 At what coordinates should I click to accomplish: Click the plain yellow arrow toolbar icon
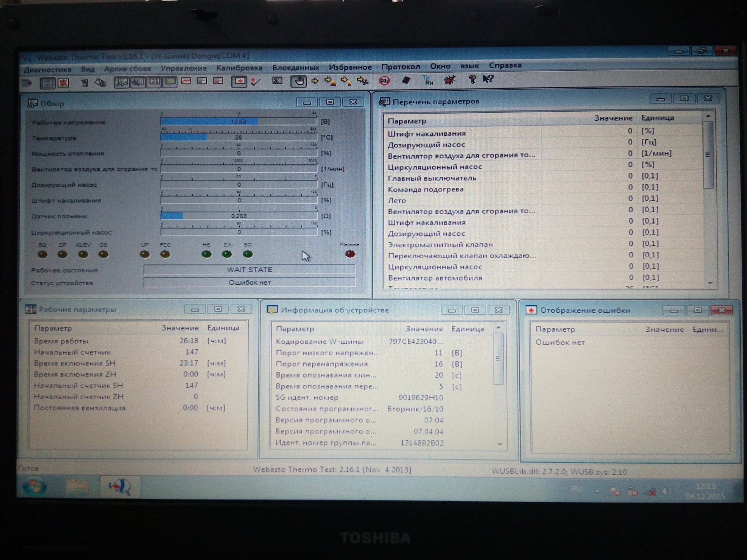315,81
